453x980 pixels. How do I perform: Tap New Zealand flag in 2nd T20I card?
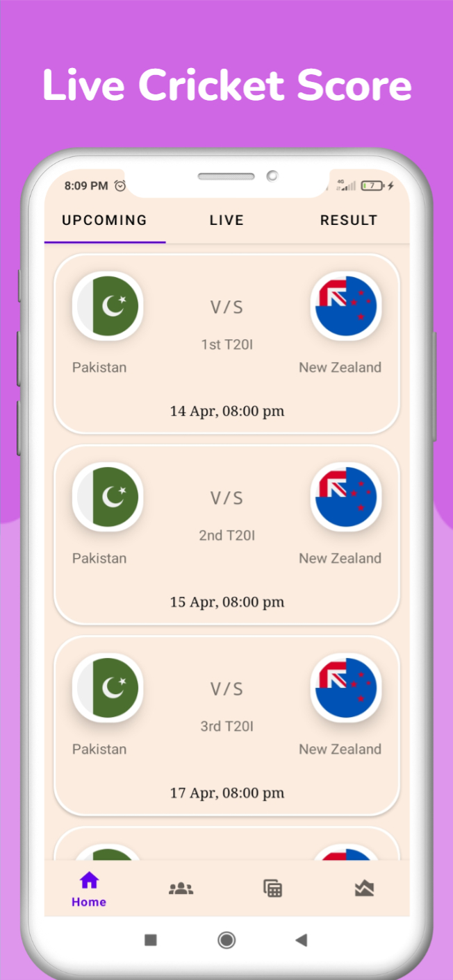pyautogui.click(x=346, y=497)
